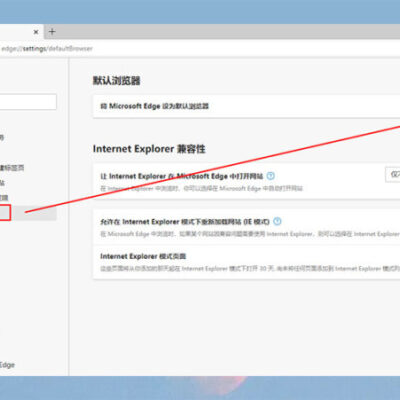Open a new tab with plus button
Screen dimensions: 400x400
tap(52, 32)
